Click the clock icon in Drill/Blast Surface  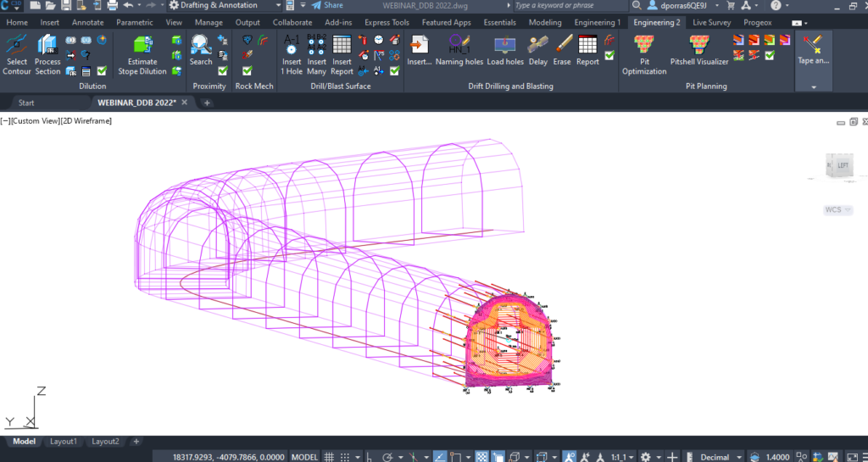379,40
